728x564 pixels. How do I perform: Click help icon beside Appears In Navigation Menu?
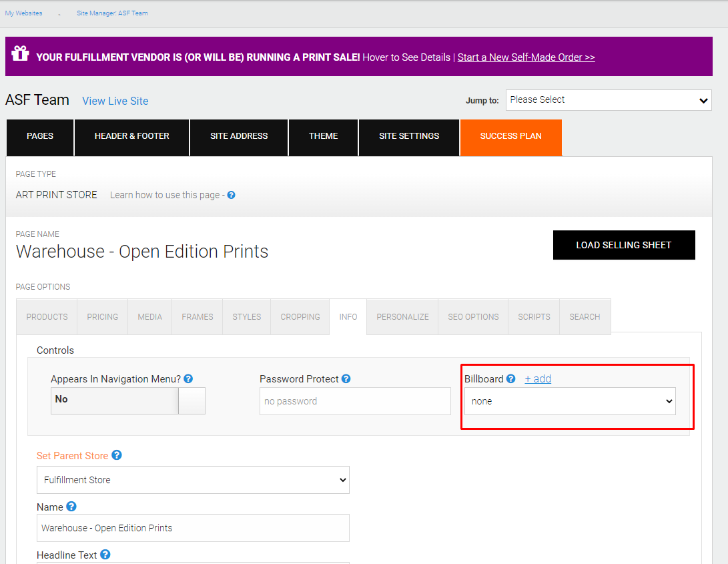click(x=188, y=378)
